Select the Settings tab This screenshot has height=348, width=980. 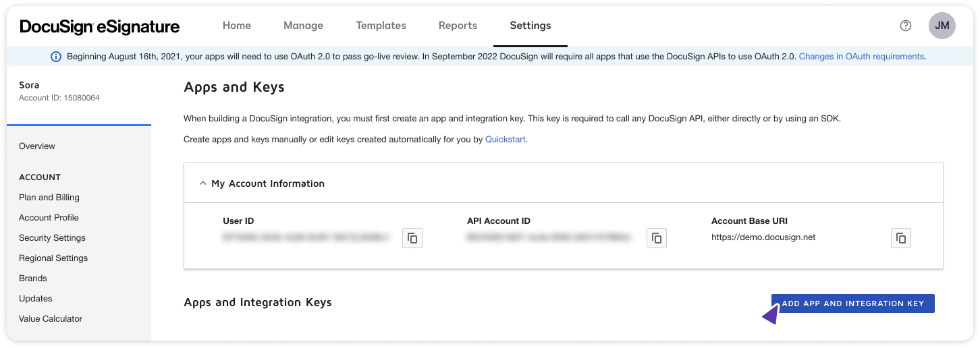530,26
